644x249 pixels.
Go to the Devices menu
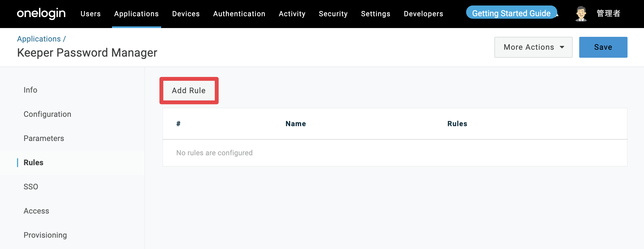186,14
